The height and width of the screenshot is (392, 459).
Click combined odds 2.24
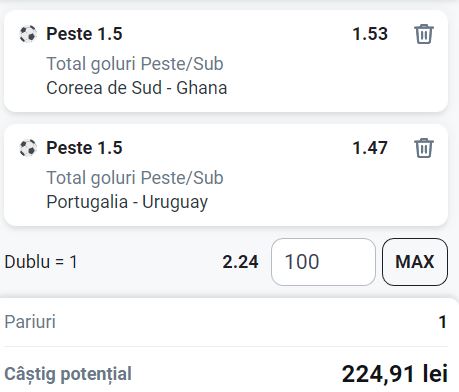tap(240, 262)
